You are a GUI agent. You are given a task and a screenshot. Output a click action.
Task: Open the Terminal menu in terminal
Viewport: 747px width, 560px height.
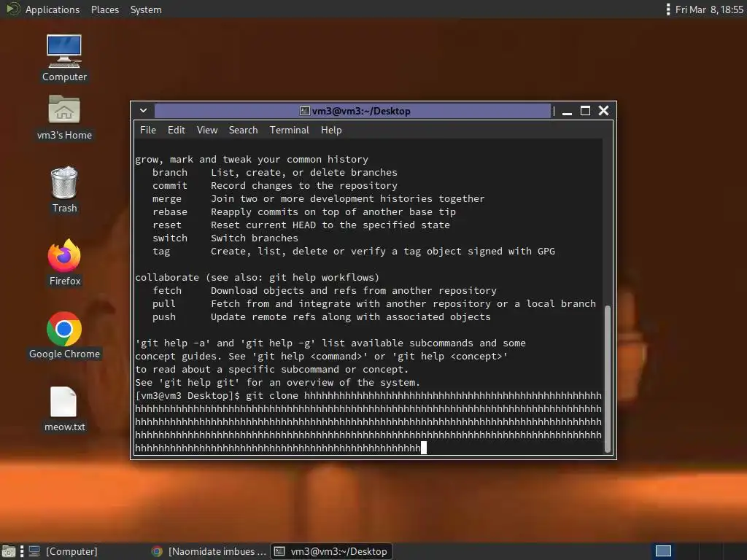coord(289,130)
